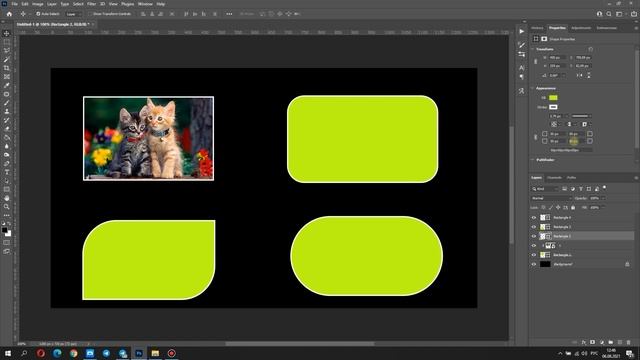The width and height of the screenshot is (640, 360).
Task: Hide the Rectangle 3 layer
Action: tap(534, 227)
